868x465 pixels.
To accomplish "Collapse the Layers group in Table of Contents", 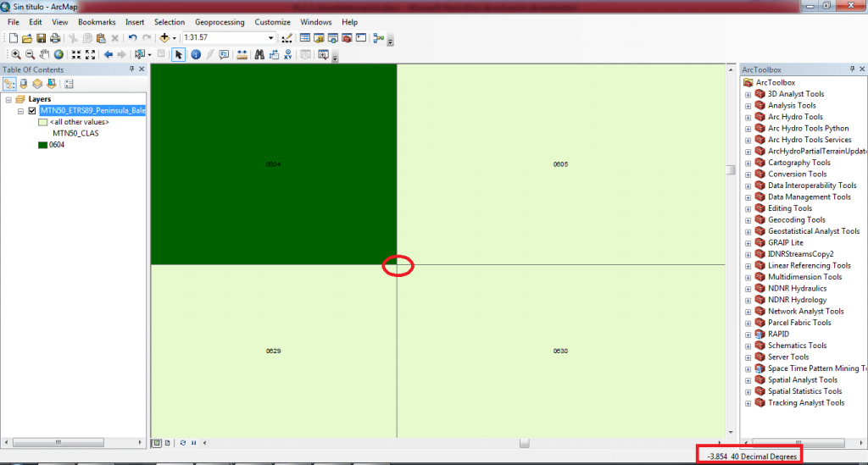I will coord(9,99).
